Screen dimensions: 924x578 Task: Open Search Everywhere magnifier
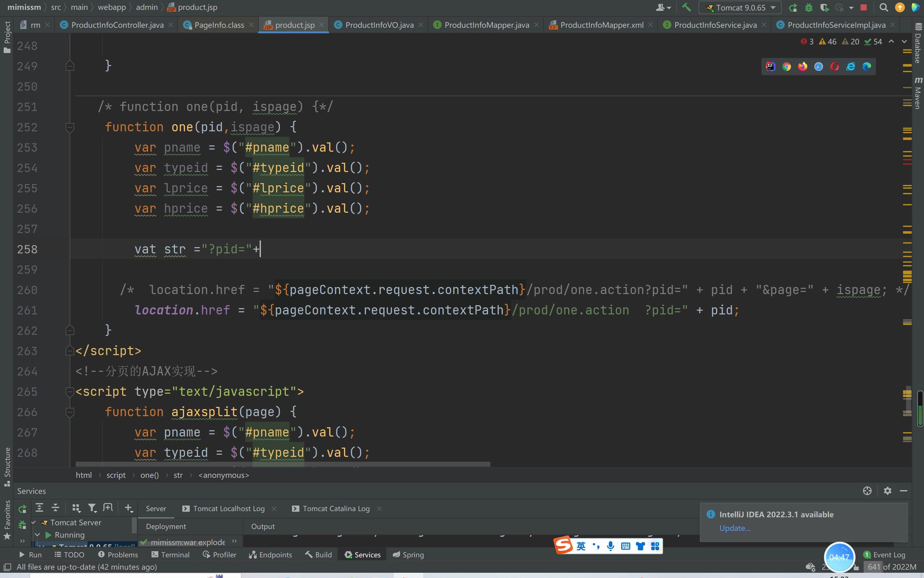tap(884, 8)
